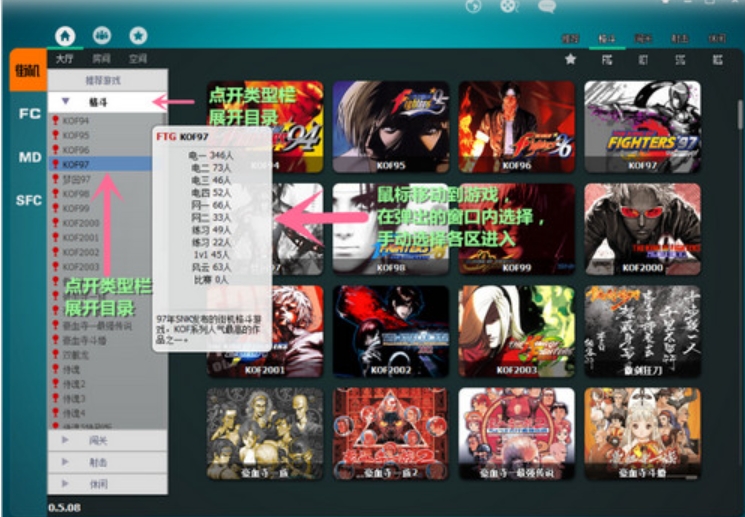The height and width of the screenshot is (517, 745).
Task: Click the gamepad controller icon at top
Action: (509, 6)
